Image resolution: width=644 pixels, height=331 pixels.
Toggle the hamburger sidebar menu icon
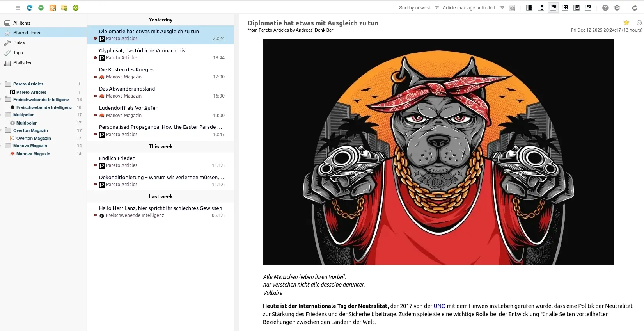(18, 8)
